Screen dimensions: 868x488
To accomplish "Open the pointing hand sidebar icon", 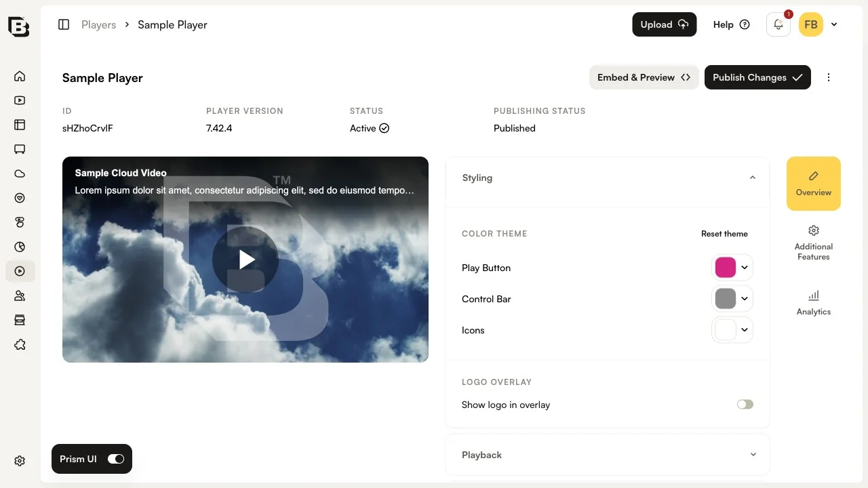I will pos(20,222).
